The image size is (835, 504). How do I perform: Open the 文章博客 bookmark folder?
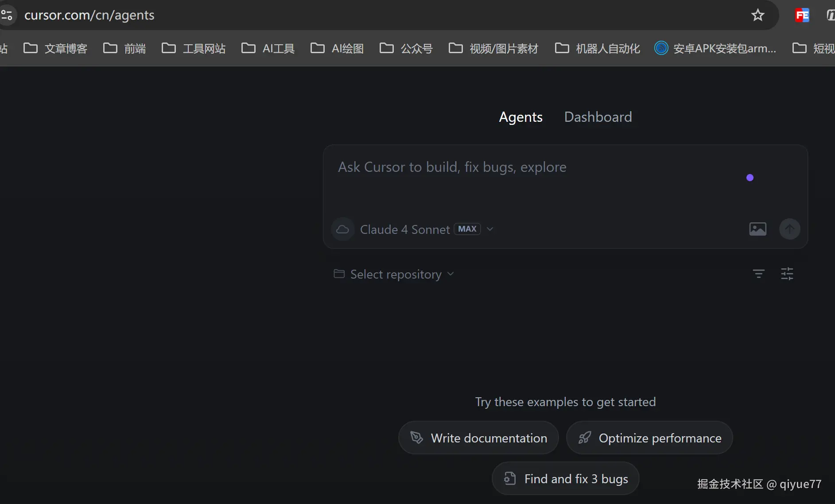click(55, 48)
